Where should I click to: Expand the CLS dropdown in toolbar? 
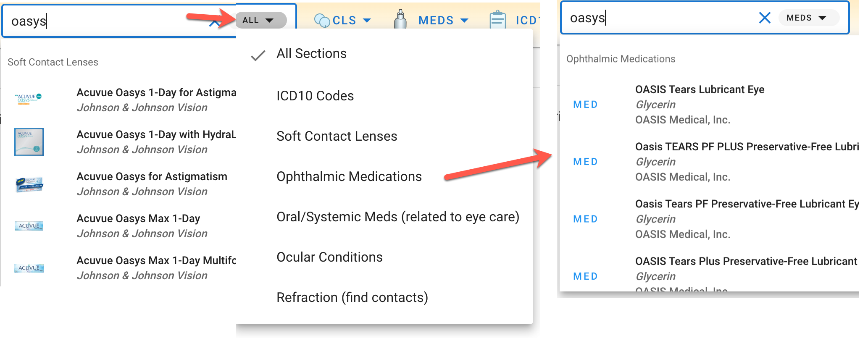[367, 20]
